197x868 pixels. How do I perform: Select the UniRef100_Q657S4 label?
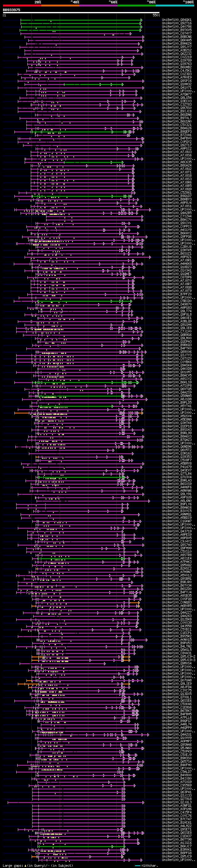177,761
